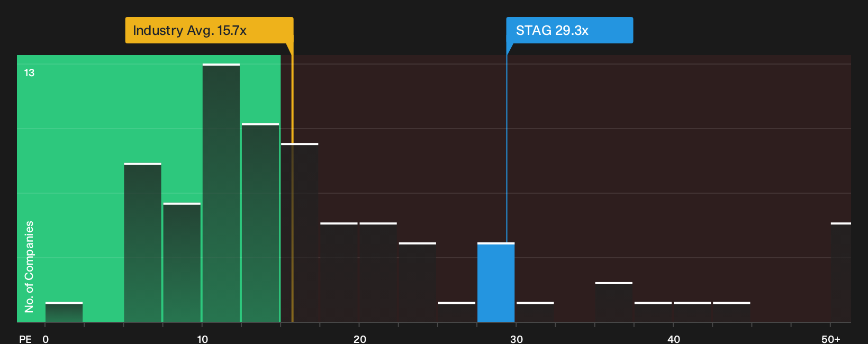The image size is (868, 344).
Task: Click the x-axis tick label '40'
Action: [x=674, y=339]
